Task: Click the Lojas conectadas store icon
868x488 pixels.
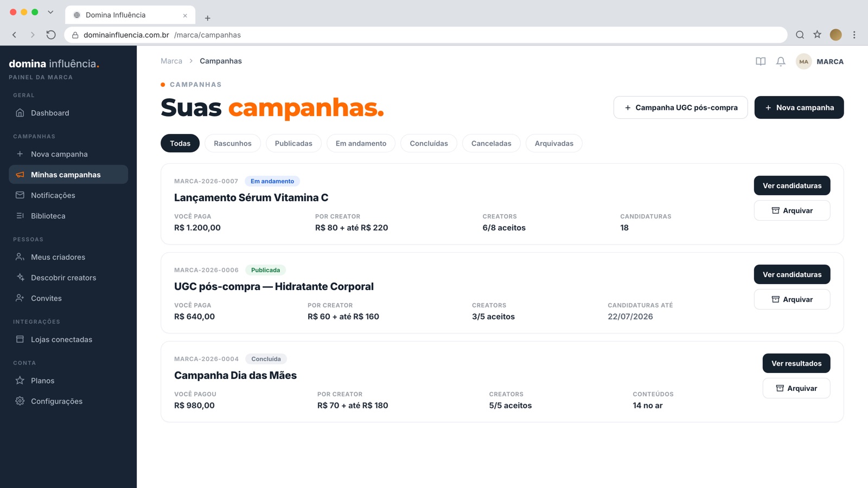Action: [20, 339]
